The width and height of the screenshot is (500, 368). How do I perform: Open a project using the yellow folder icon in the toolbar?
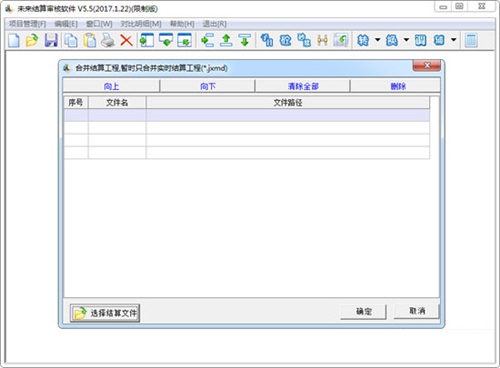(x=32, y=40)
